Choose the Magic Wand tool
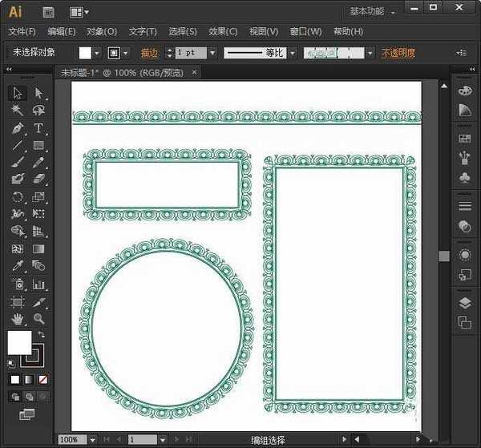Viewport: 481px width, 448px height. tap(18, 111)
